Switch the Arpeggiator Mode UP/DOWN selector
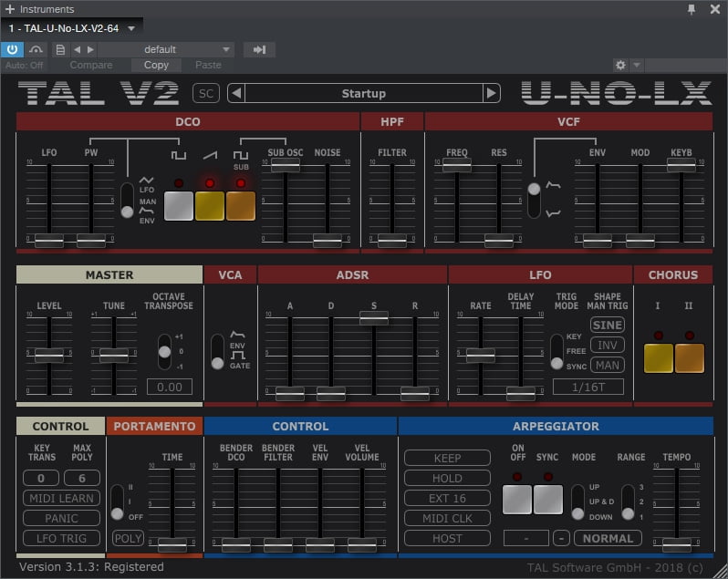Screen dimensions: 728x579 [x=577, y=502]
